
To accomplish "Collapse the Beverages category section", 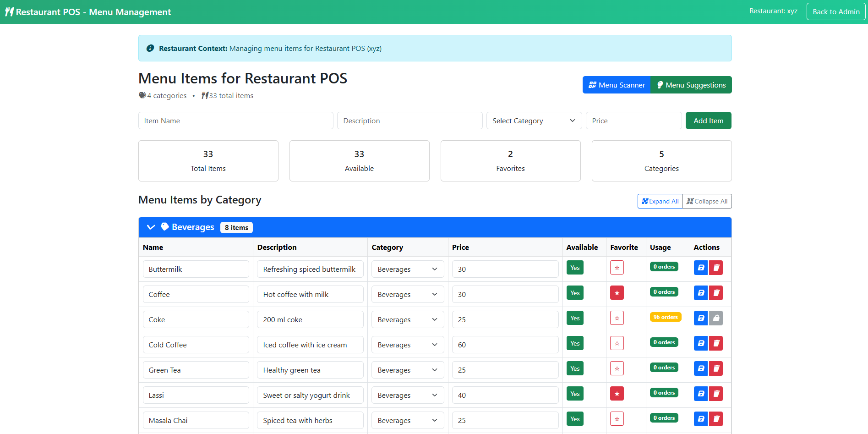I will 151,227.
